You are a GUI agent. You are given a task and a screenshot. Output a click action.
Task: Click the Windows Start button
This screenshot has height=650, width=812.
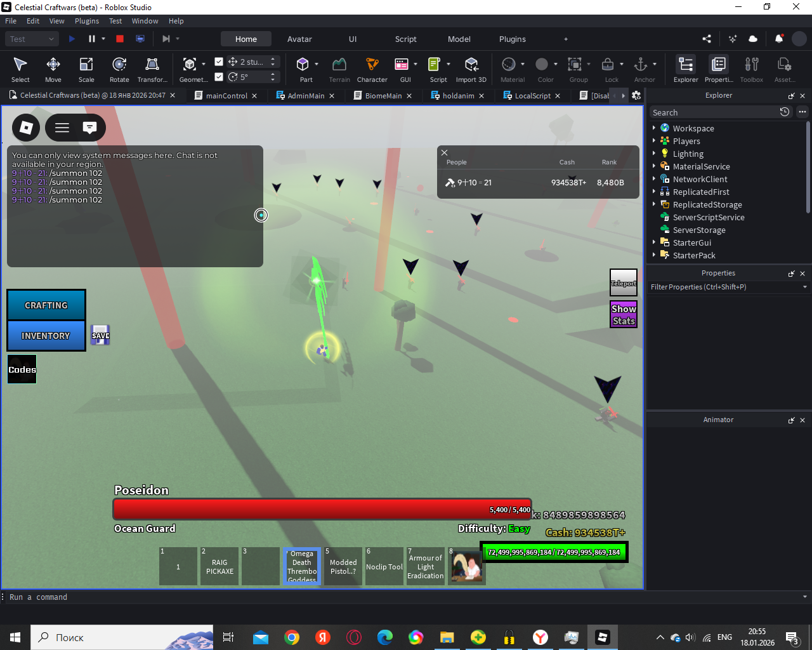(x=15, y=637)
